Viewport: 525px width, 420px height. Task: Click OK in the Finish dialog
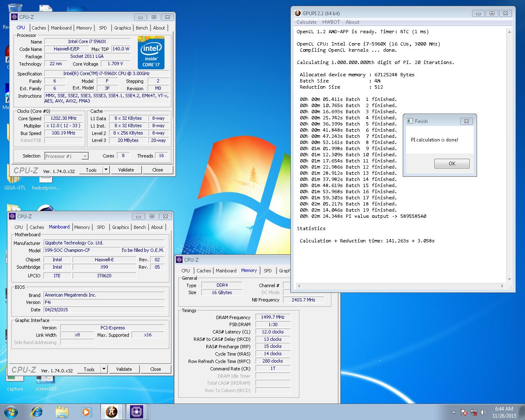coord(452,163)
